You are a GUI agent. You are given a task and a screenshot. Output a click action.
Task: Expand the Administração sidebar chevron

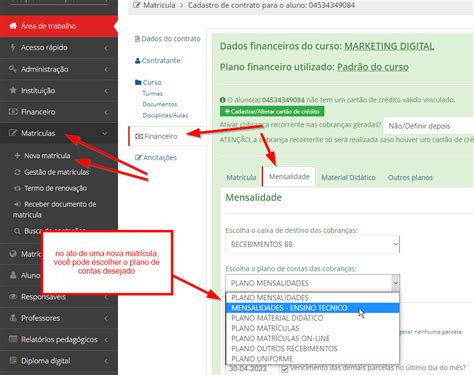[106, 69]
